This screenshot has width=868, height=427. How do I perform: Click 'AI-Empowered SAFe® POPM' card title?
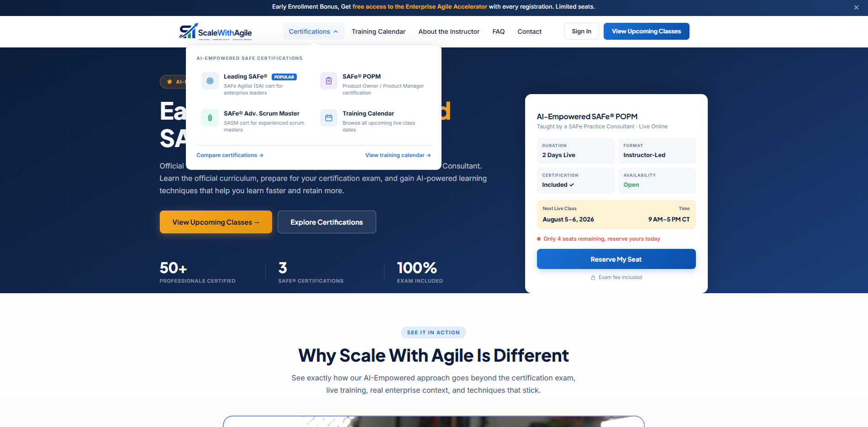coord(587,116)
